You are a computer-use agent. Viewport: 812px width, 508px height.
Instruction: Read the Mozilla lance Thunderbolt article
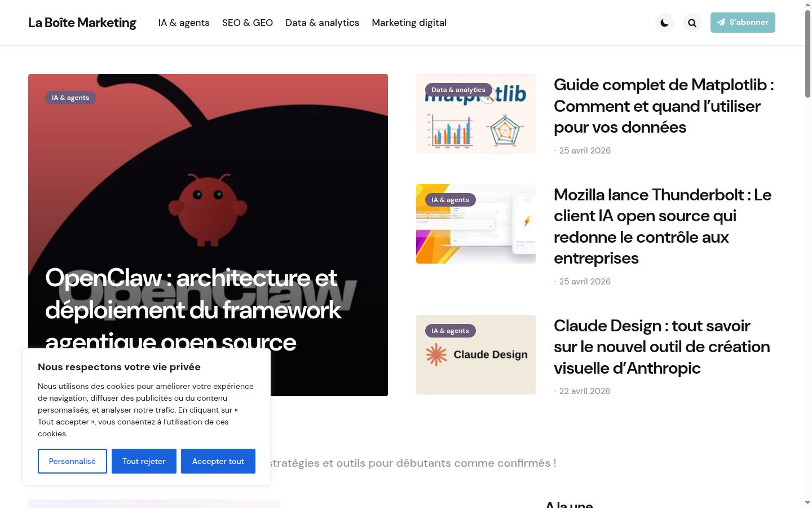click(663, 226)
